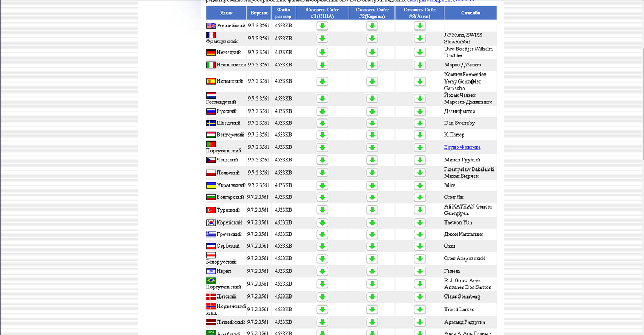Download French version from USA site

[x=322, y=39]
